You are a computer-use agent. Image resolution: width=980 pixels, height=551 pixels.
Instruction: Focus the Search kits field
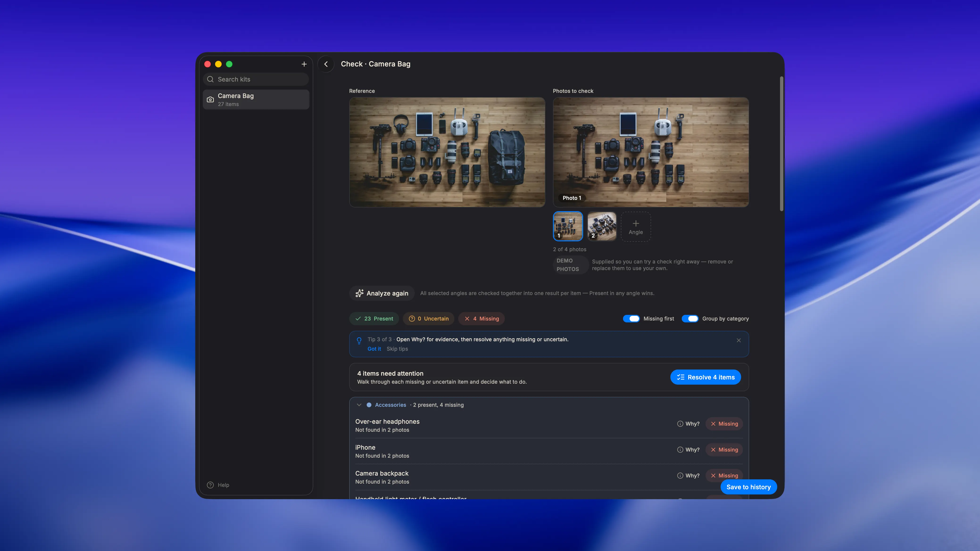click(x=256, y=79)
